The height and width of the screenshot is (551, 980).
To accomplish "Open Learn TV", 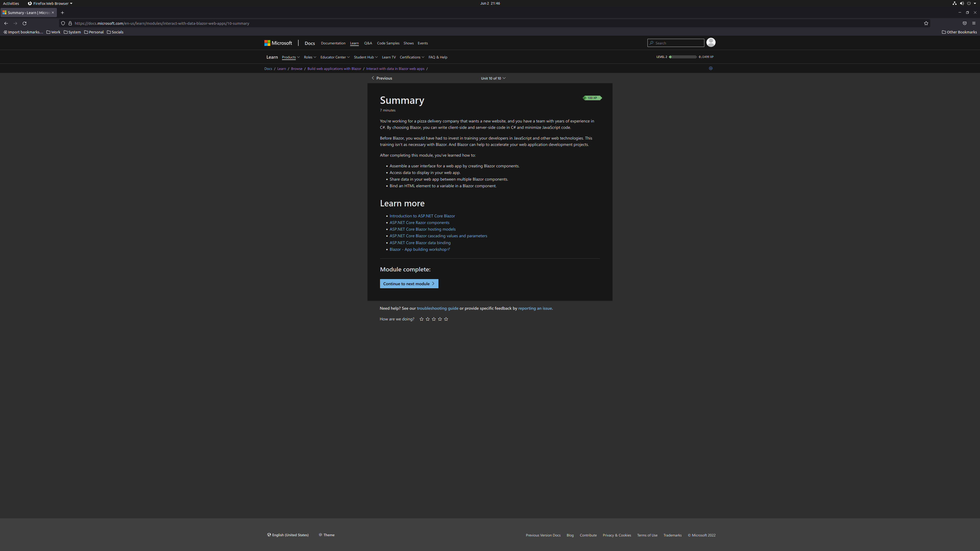I will 389,57.
